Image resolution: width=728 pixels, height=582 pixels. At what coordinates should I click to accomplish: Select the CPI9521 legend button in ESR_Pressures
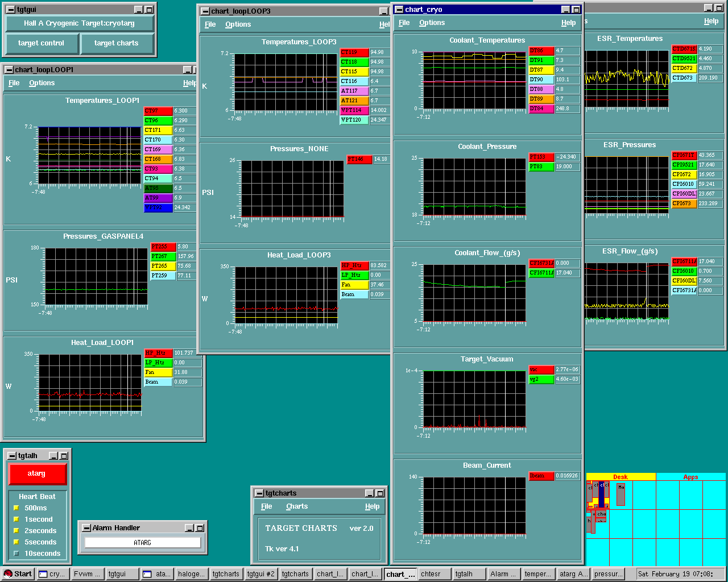pos(684,165)
